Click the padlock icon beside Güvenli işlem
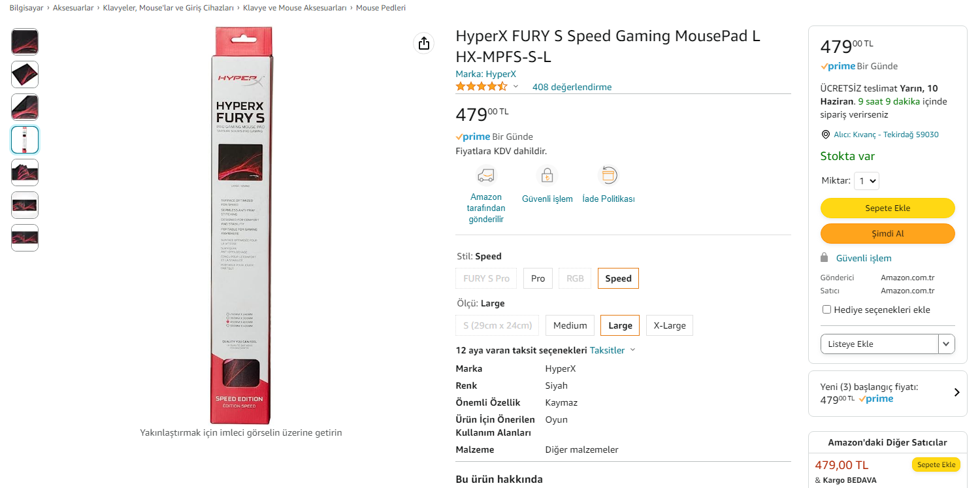The width and height of the screenshot is (980, 488). point(825,257)
